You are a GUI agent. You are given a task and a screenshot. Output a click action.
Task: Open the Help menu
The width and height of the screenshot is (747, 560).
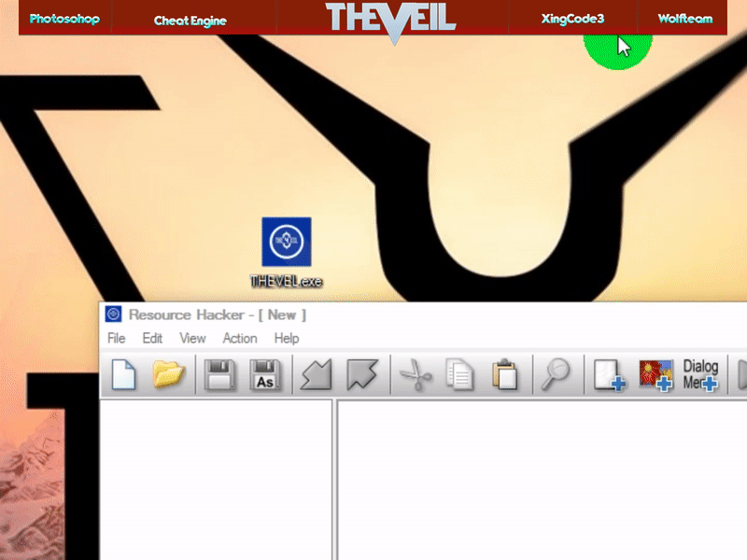[x=287, y=338]
